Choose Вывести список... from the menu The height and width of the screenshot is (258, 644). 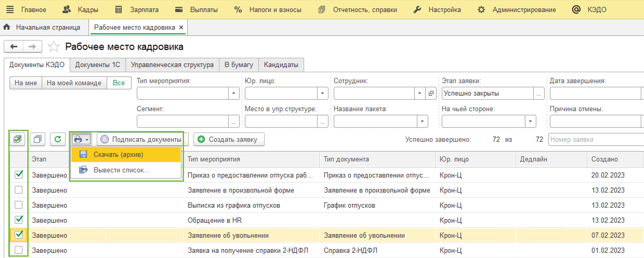[126, 170]
